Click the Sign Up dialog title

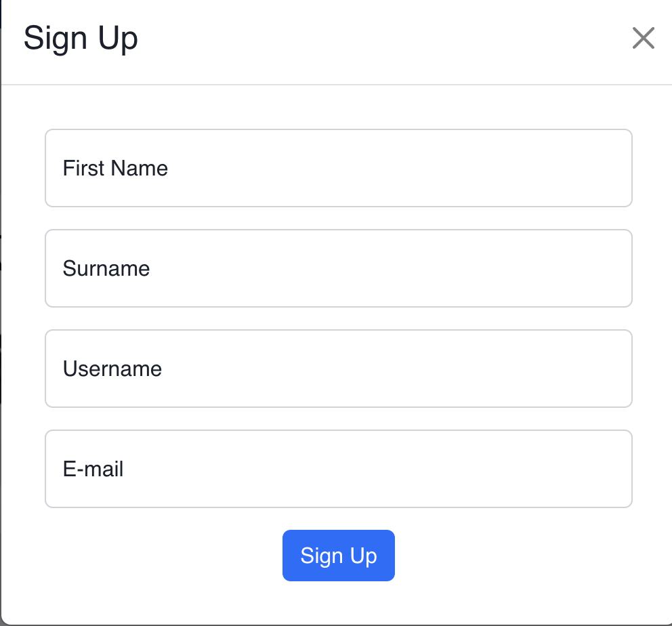81,38
